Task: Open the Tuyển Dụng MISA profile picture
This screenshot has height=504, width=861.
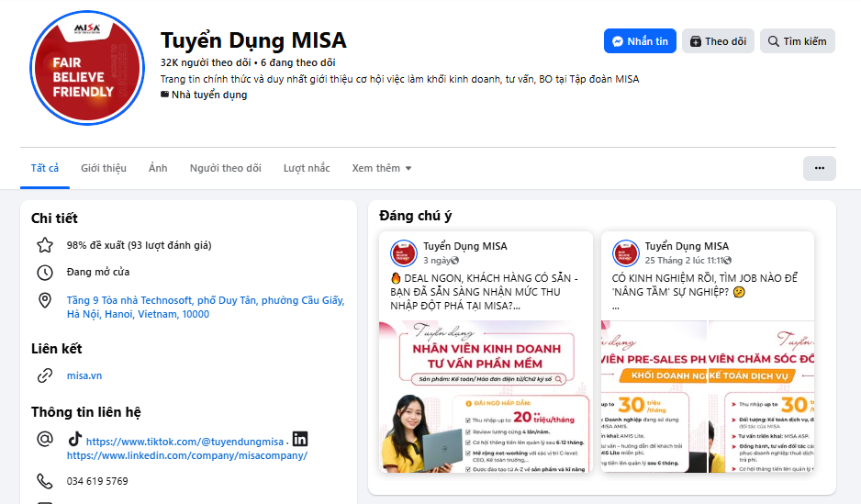Action: 87,68
